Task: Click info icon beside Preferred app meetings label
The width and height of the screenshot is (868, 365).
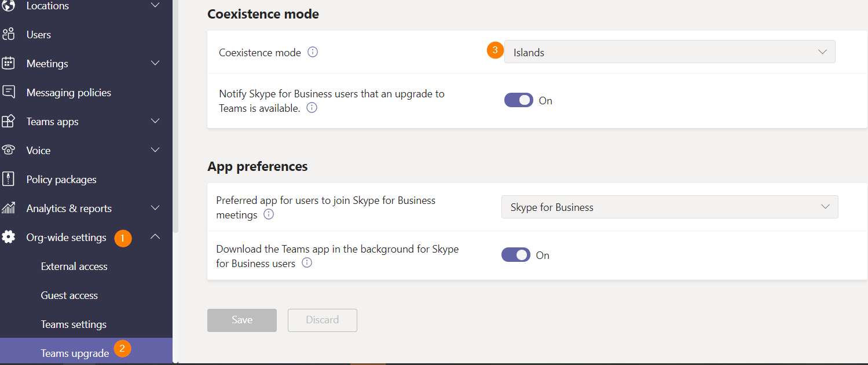Action: tap(269, 214)
